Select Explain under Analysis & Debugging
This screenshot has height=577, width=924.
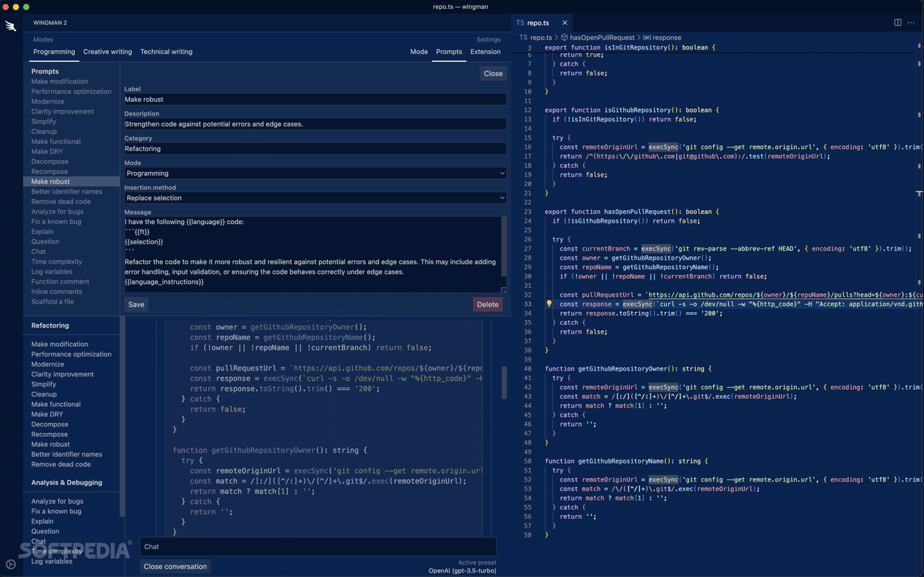click(42, 521)
